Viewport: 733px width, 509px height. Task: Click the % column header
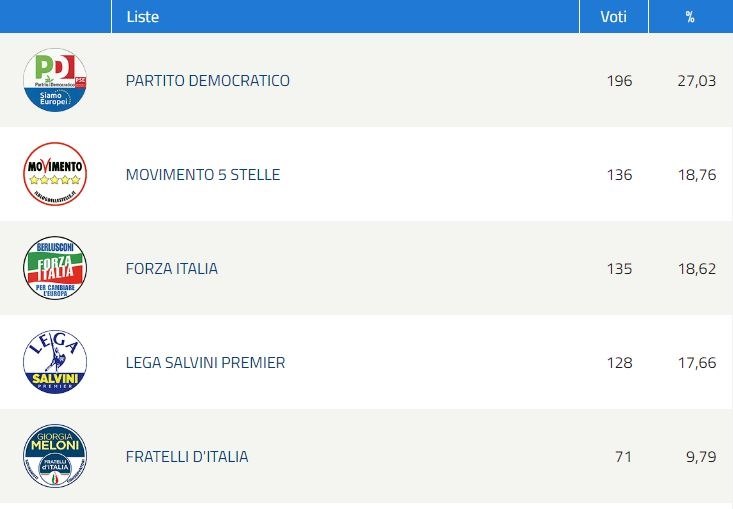click(x=690, y=17)
